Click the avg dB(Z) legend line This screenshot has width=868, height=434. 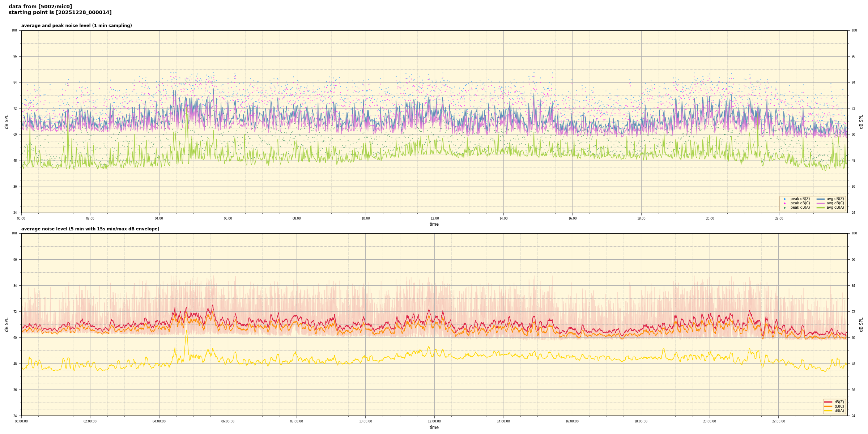821,199
